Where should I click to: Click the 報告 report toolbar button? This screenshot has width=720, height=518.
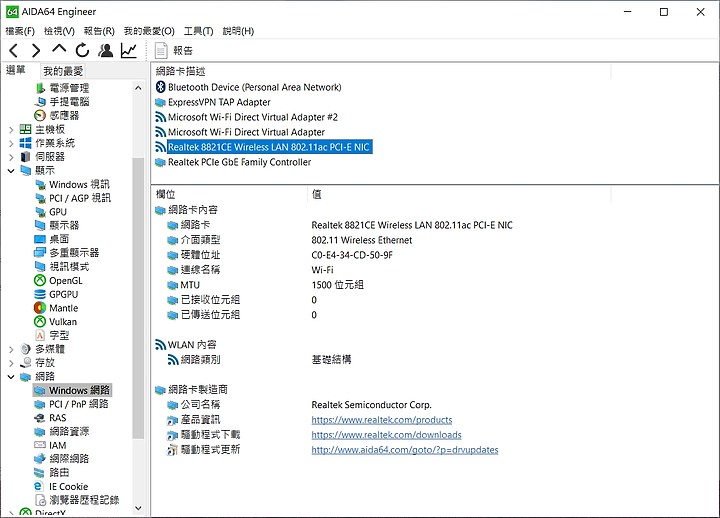click(174, 51)
